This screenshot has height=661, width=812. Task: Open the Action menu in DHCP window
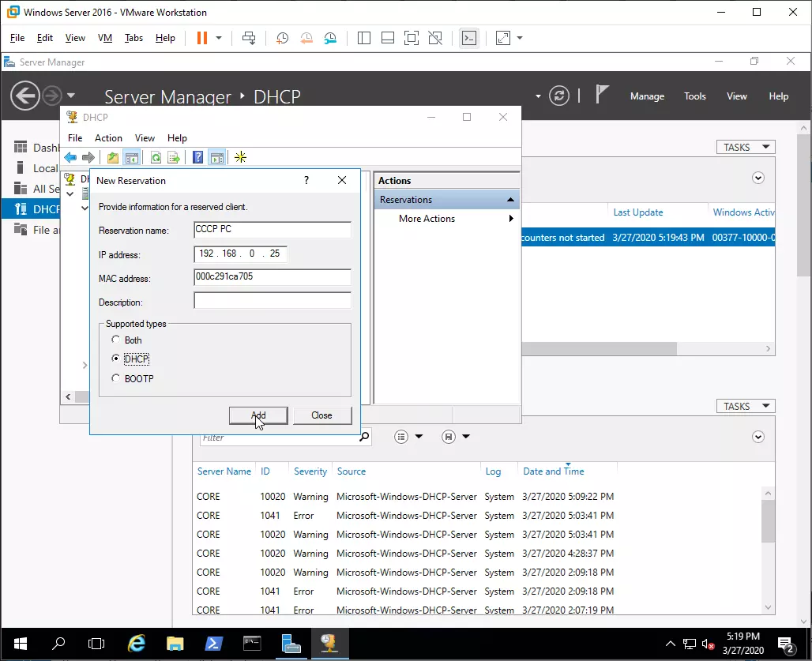(x=108, y=137)
